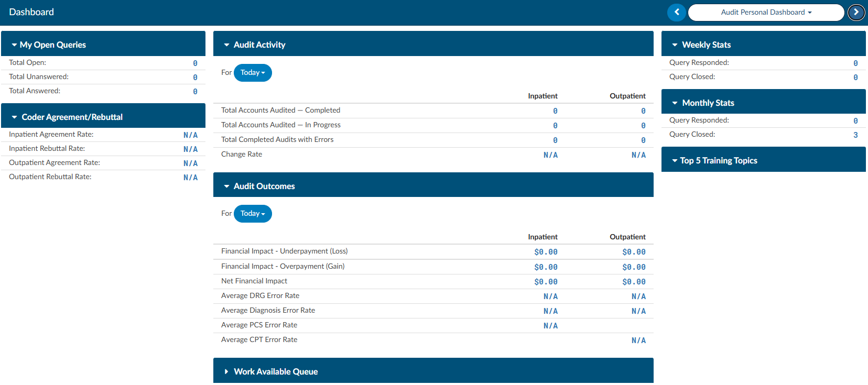
Task: Click Outpatient Overpayment (Gain) $0.00 value
Action: click(634, 267)
